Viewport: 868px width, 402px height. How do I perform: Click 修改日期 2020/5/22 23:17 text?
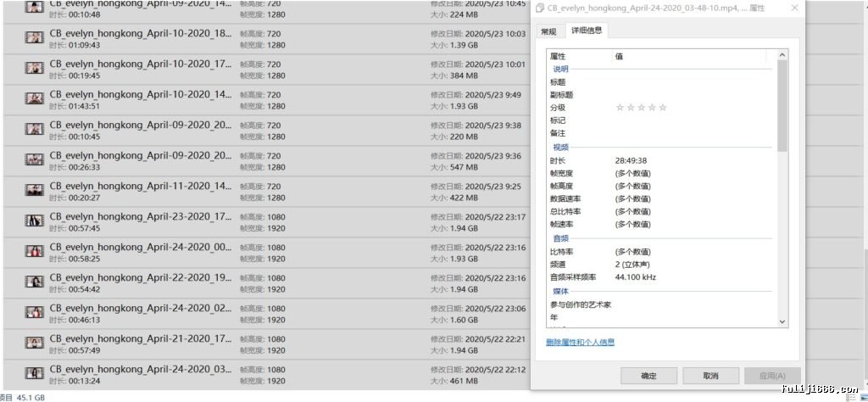(478, 217)
